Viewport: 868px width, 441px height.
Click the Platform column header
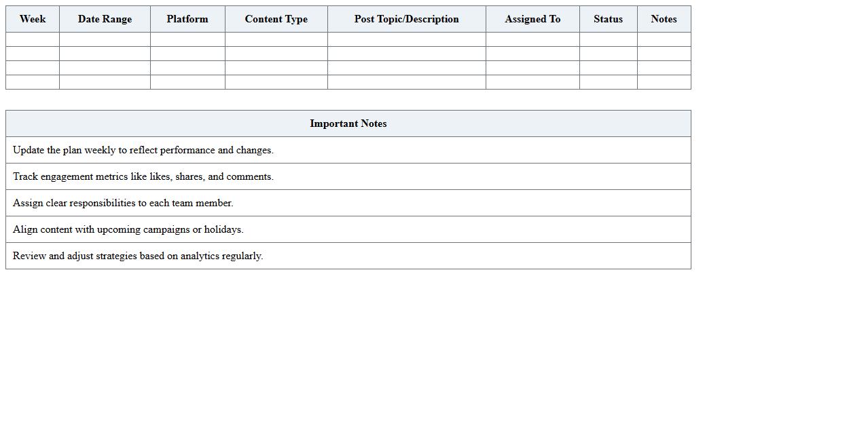(187, 19)
